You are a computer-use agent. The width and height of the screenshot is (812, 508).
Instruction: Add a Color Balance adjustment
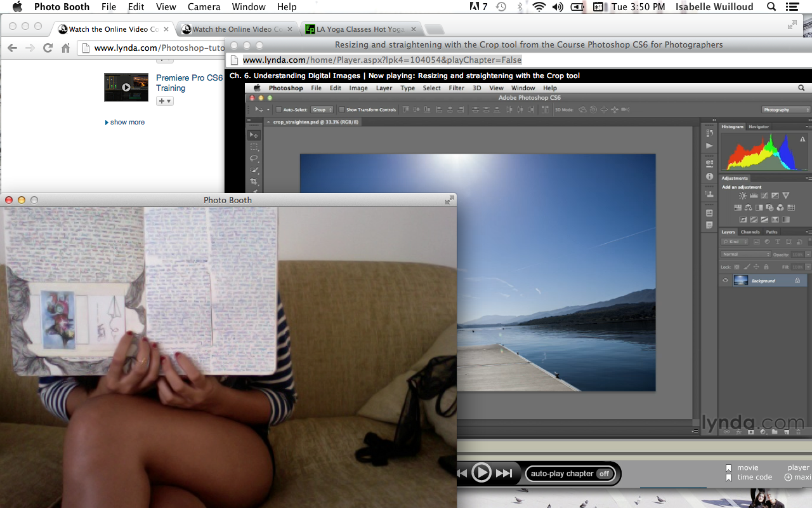pyautogui.click(x=749, y=208)
